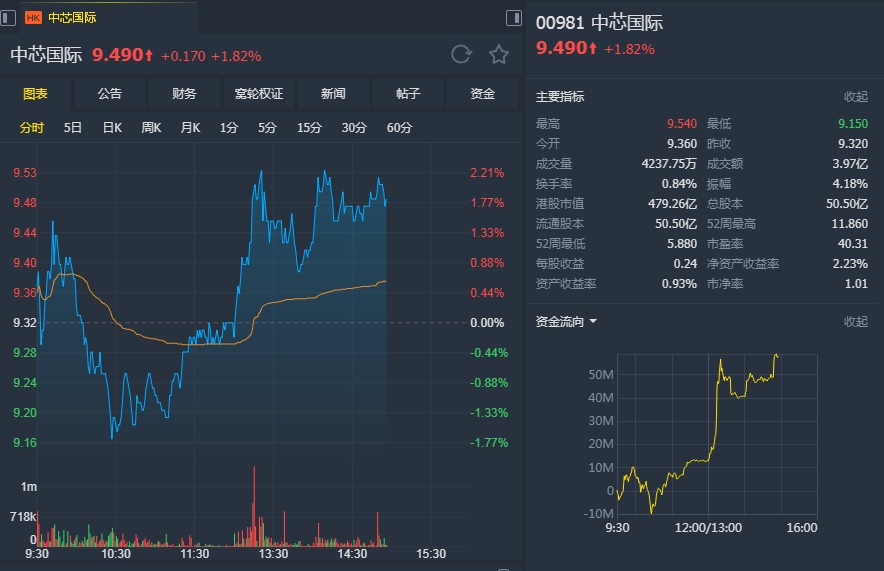Select the 60分 minute interval

[399, 128]
